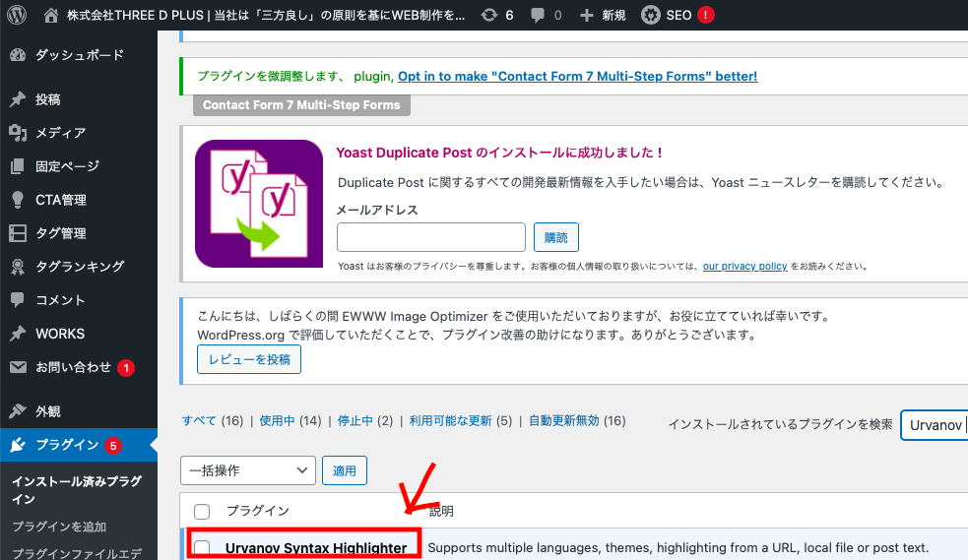Click the Contact Form 7 Multi-Step Forms label
968x560 pixels.
[x=301, y=105]
